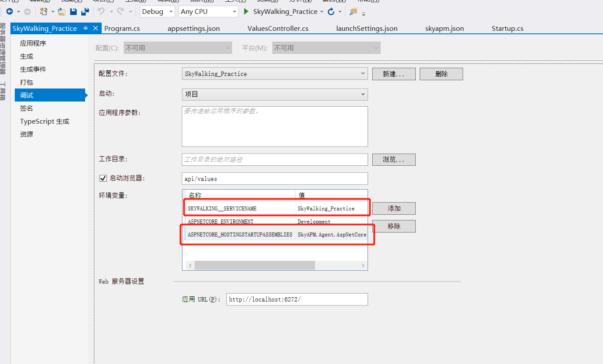This screenshot has width=603, height=364.
Task: Click the Save All icon
Action: coord(86,12)
